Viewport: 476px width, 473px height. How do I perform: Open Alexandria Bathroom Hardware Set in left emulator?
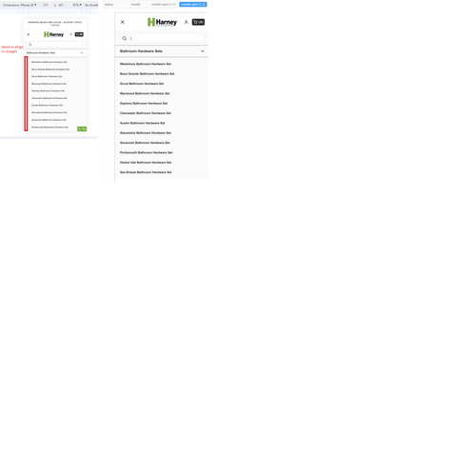tap(50, 112)
